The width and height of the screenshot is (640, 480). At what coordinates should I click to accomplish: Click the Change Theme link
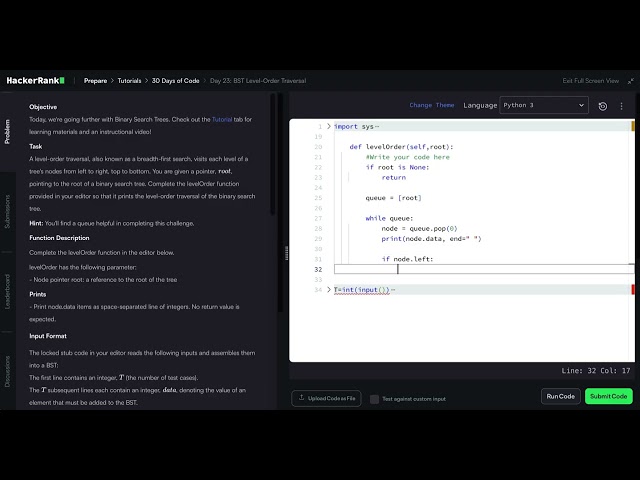tap(432, 105)
